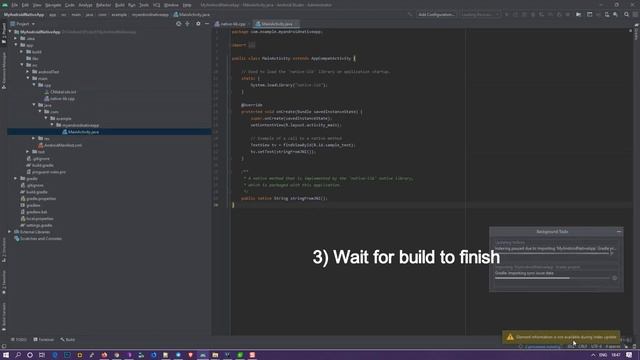Click the myandroidnativeapp breadcrumb in navigation bar
The height and width of the screenshot is (360, 640).
150,15
